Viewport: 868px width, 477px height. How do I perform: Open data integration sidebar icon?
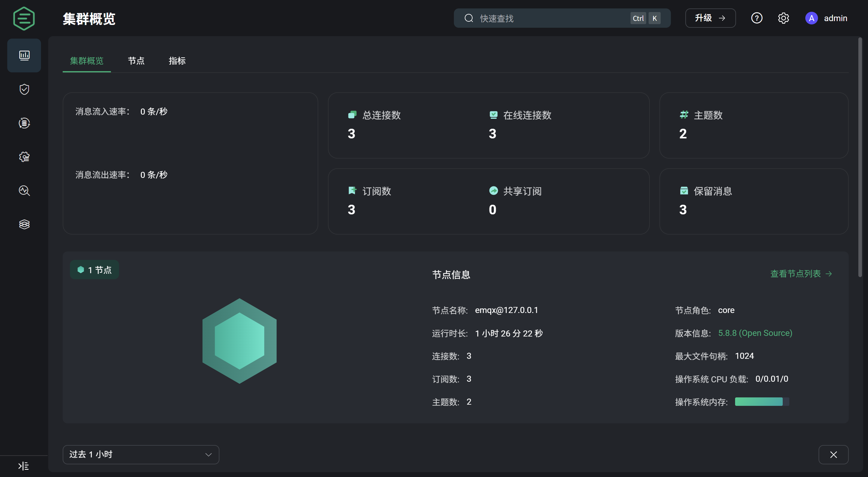(x=24, y=123)
